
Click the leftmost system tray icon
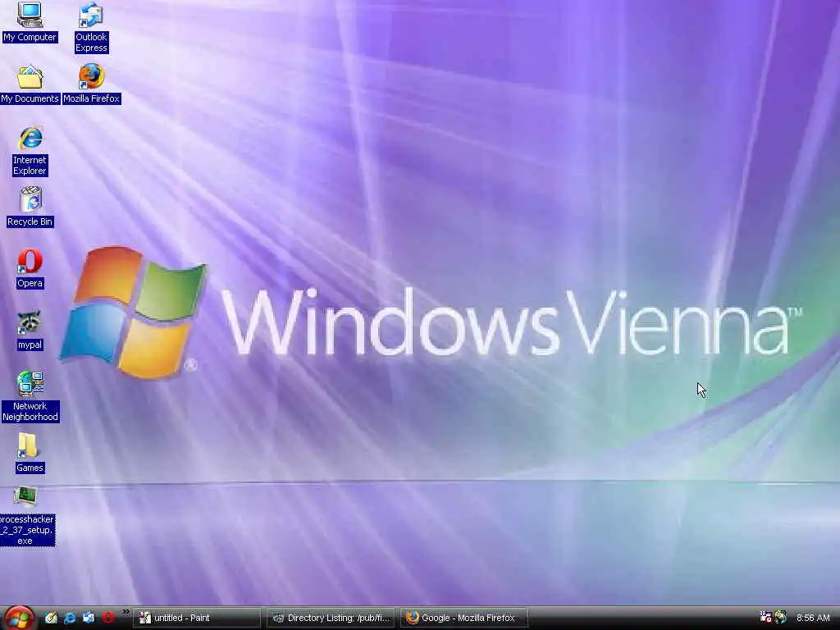pyautogui.click(x=765, y=618)
